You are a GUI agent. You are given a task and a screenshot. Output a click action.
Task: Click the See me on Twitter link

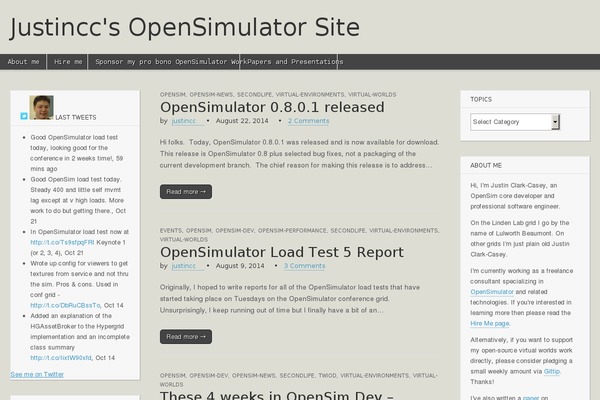pyautogui.click(x=37, y=374)
